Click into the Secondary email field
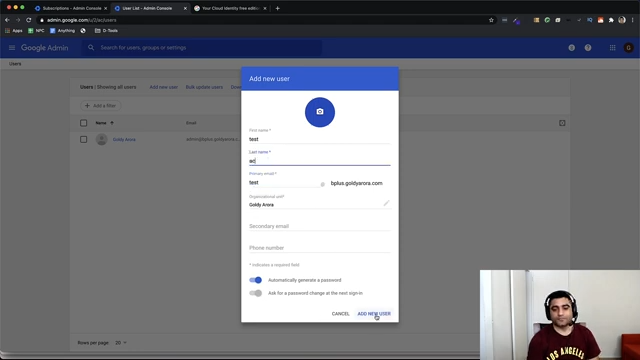The height and width of the screenshot is (360, 640). pyautogui.click(x=320, y=226)
